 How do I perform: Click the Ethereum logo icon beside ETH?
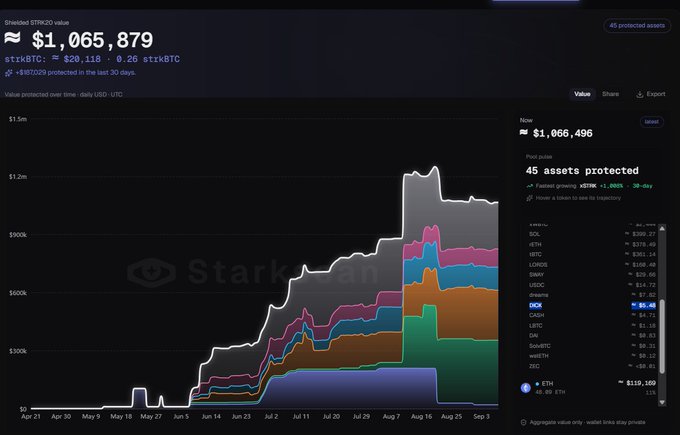(x=525, y=388)
